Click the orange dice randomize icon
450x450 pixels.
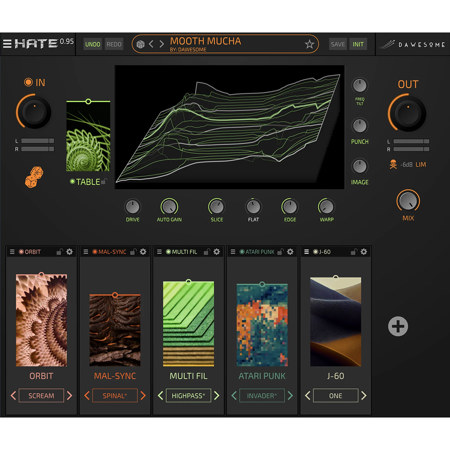coord(34,177)
